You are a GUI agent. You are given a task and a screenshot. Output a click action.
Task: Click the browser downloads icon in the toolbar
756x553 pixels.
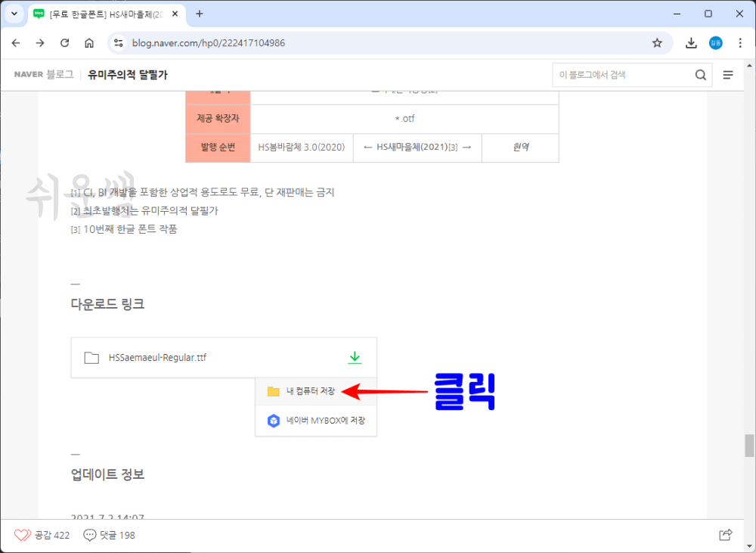pos(691,43)
